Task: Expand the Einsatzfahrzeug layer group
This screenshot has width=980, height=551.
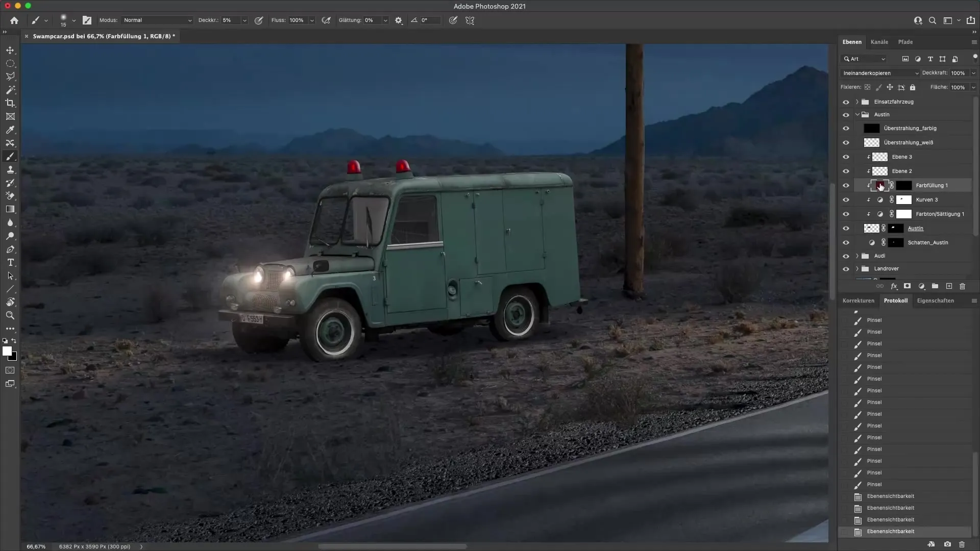Action: point(857,102)
